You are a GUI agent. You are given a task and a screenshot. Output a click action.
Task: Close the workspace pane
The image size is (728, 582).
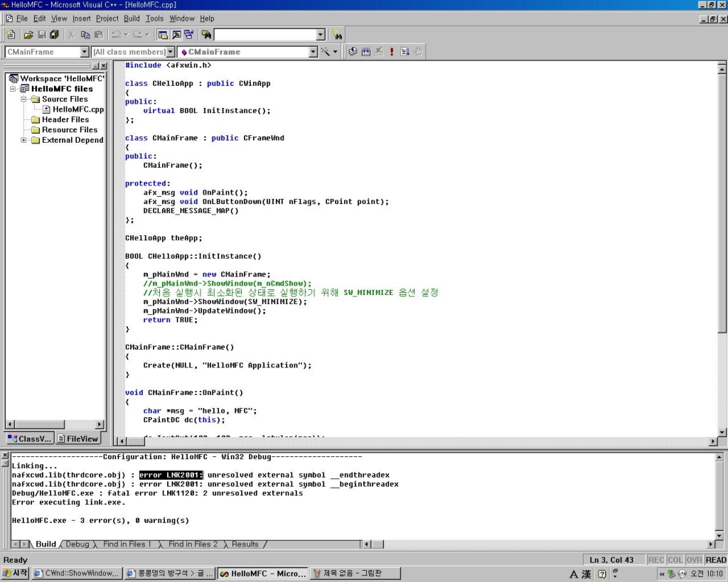coord(104,66)
